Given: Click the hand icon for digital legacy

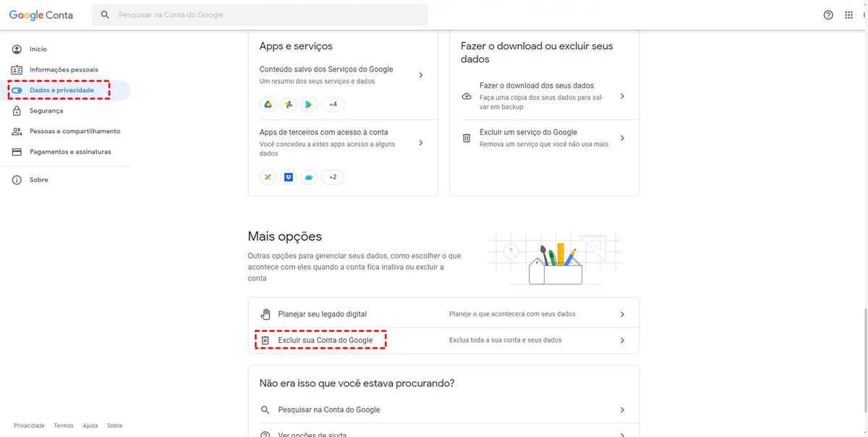Looking at the screenshot, I should pyautogui.click(x=265, y=314).
